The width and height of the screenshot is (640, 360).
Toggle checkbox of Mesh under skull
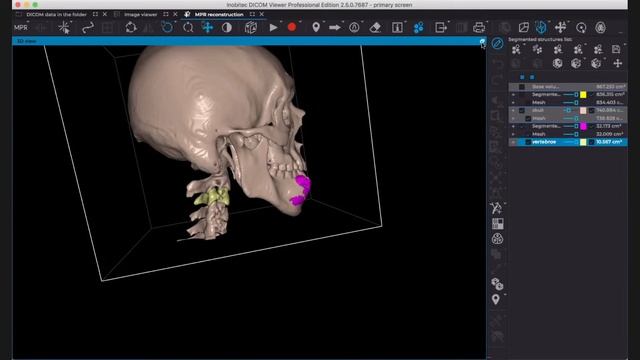coord(528,118)
